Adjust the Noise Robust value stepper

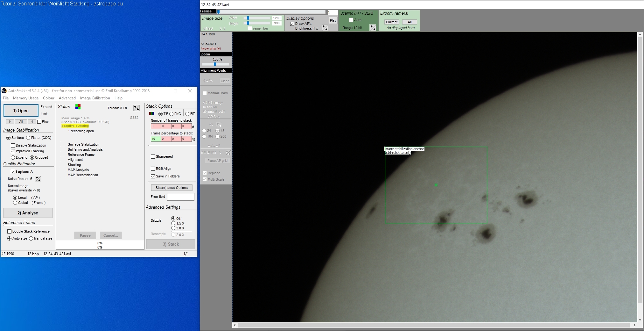click(38, 179)
